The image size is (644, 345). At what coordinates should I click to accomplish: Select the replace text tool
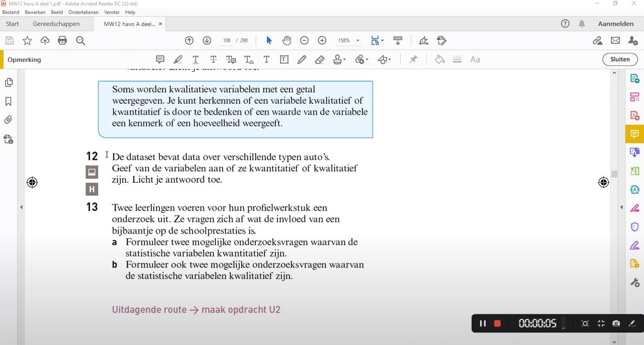click(x=231, y=59)
